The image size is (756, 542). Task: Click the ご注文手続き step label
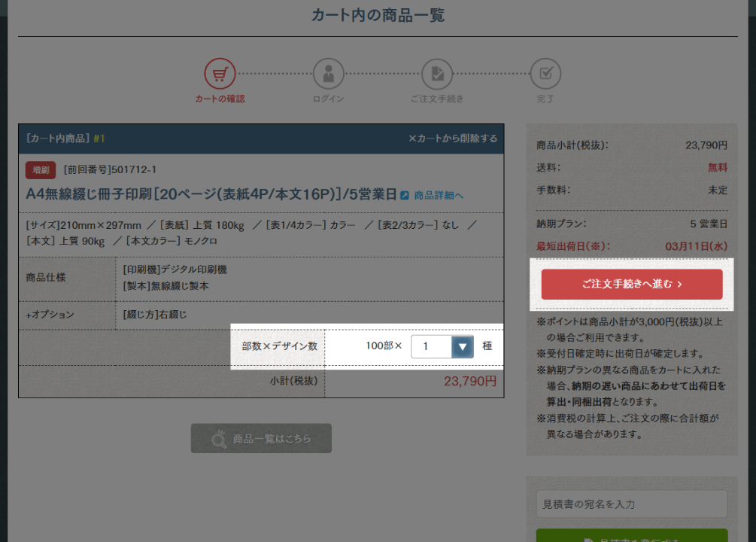[x=436, y=99]
